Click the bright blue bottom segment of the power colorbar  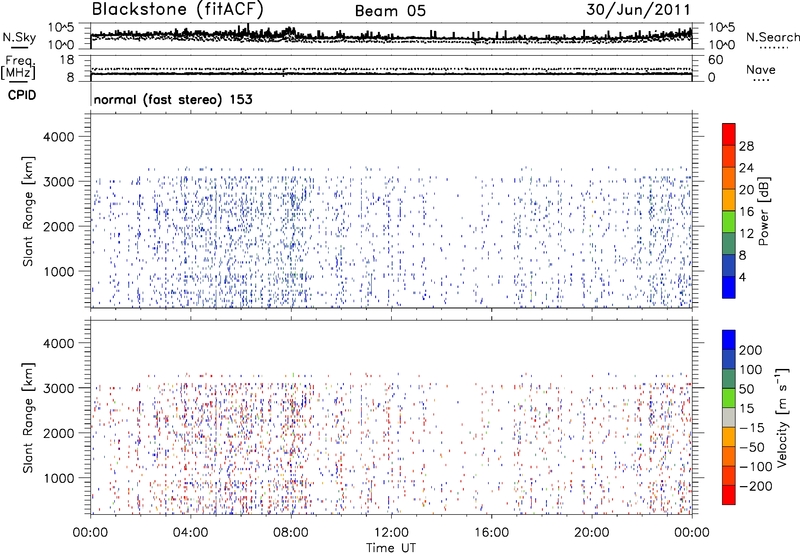tap(729, 287)
